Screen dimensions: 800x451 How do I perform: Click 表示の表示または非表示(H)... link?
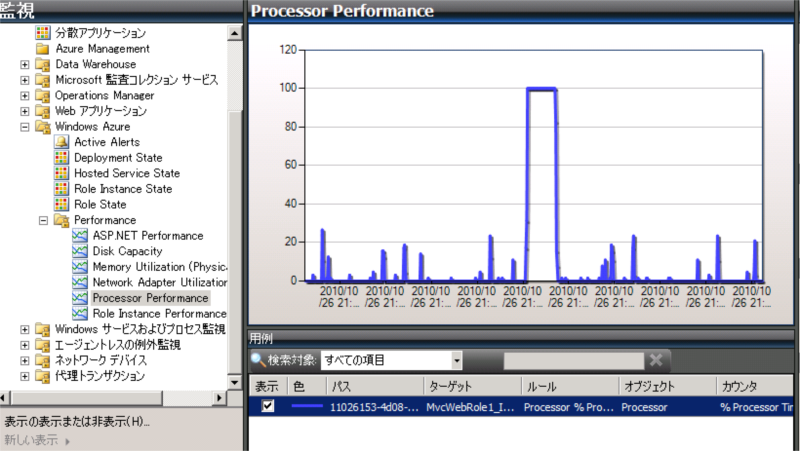77,422
